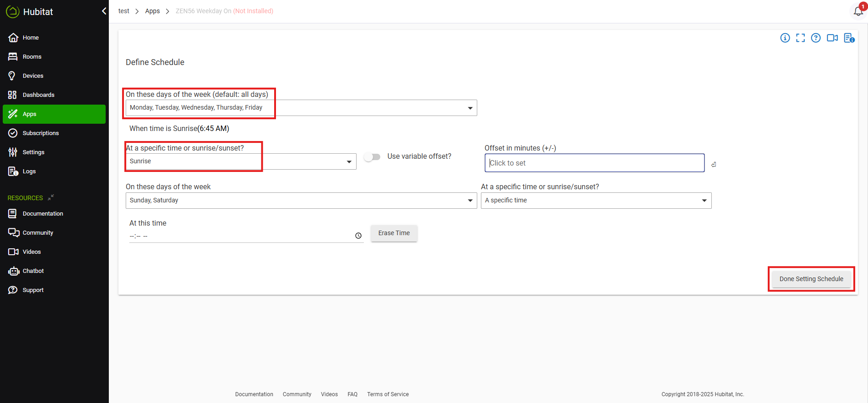Enable the Use variable offset toggle
This screenshot has width=868, height=403.
[x=372, y=157]
